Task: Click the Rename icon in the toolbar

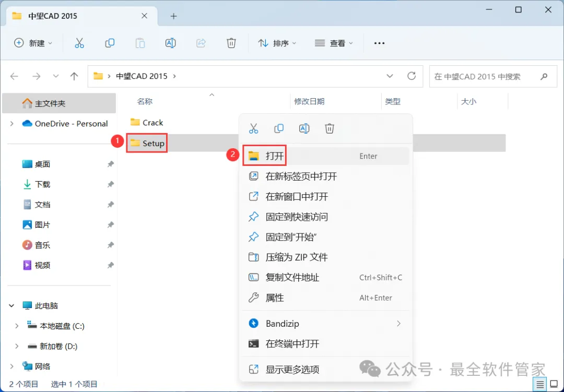Action: pyautogui.click(x=170, y=43)
